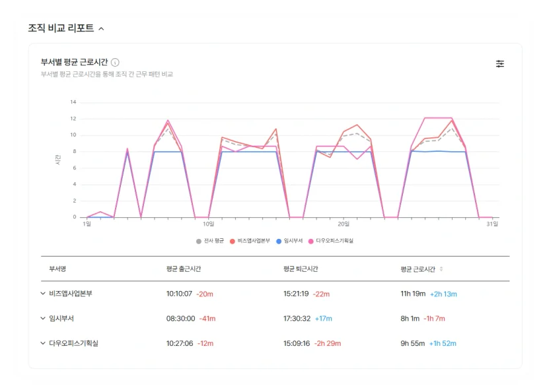Expand the 임시부서 row

coord(42,318)
